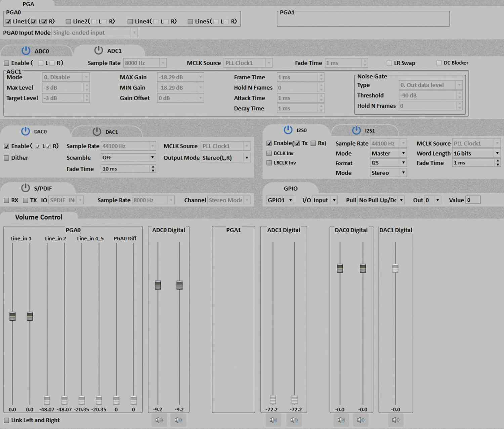Enable the DAC0 Dither checkbox
This screenshot has height=429, width=504.
coord(7,158)
